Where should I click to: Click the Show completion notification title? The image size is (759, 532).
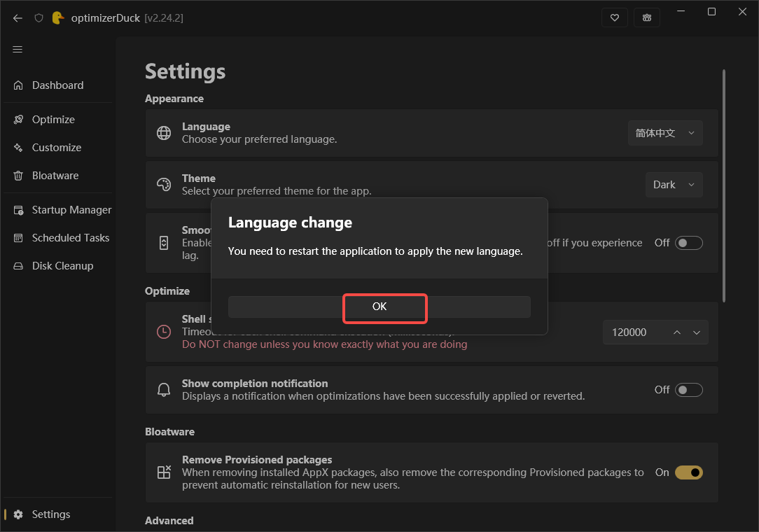point(255,384)
